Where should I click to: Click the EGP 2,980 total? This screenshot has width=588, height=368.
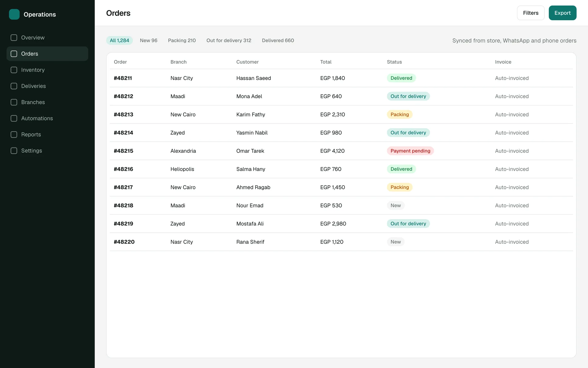pos(333,224)
